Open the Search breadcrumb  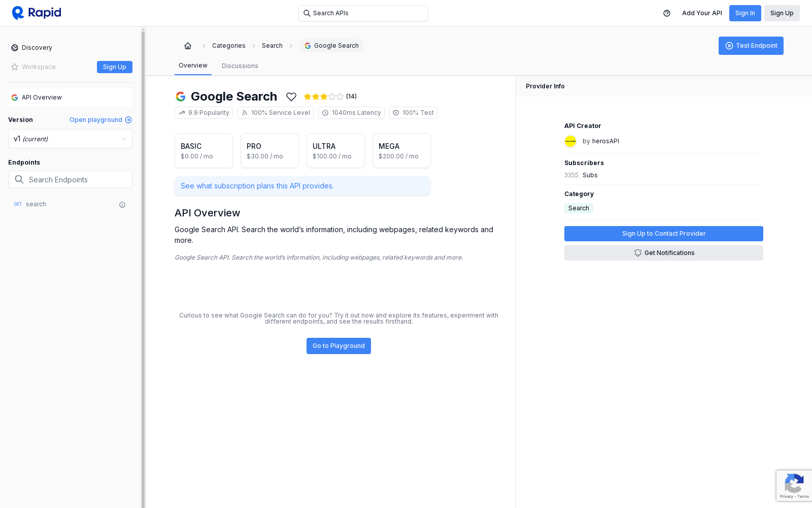click(x=272, y=46)
